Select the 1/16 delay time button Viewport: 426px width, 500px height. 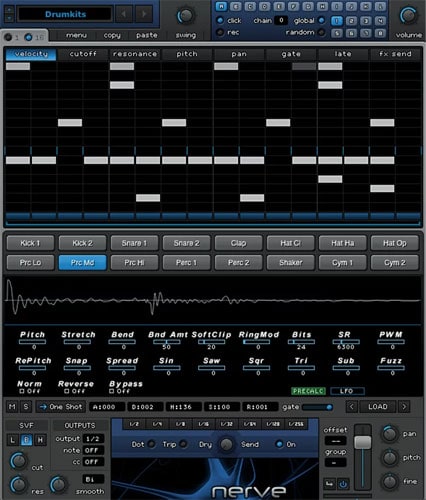coord(204,424)
